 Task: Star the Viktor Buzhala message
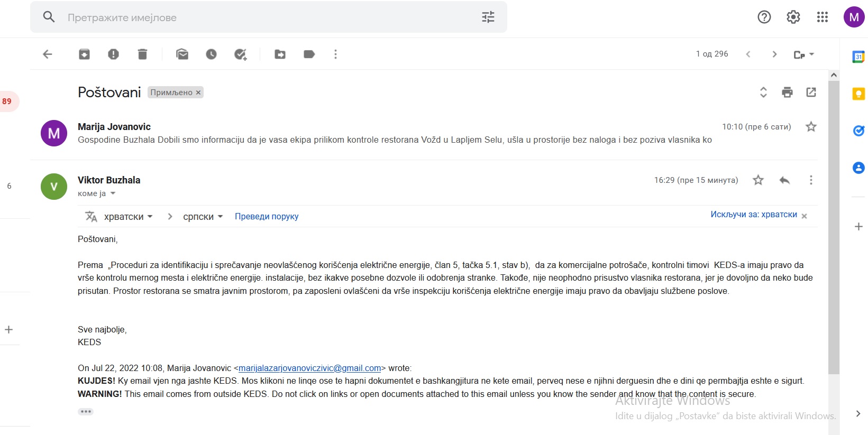point(758,180)
